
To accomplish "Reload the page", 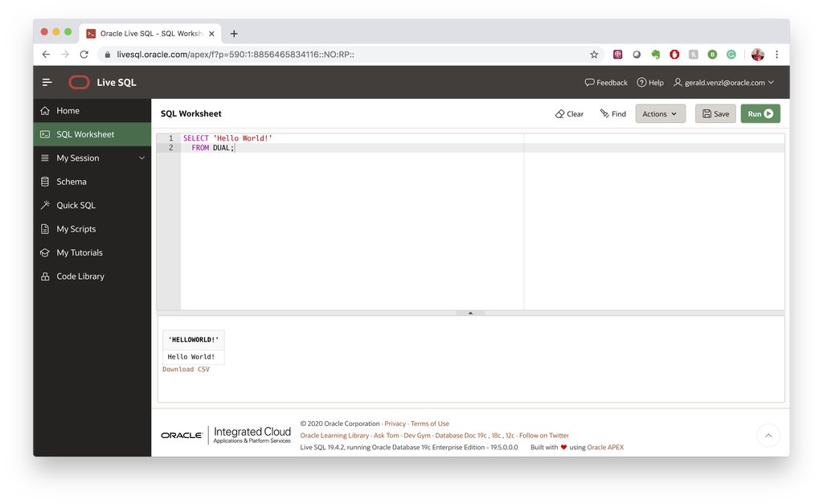I will [x=84, y=54].
